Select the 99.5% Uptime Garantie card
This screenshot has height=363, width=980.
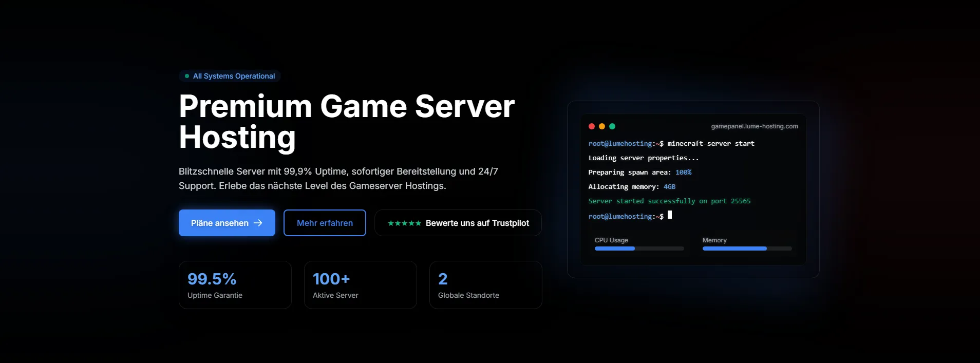235,285
